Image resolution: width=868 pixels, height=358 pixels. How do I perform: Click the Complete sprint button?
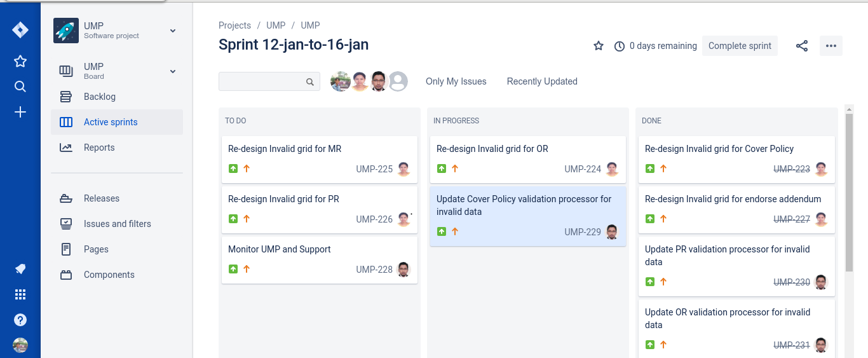coord(740,46)
